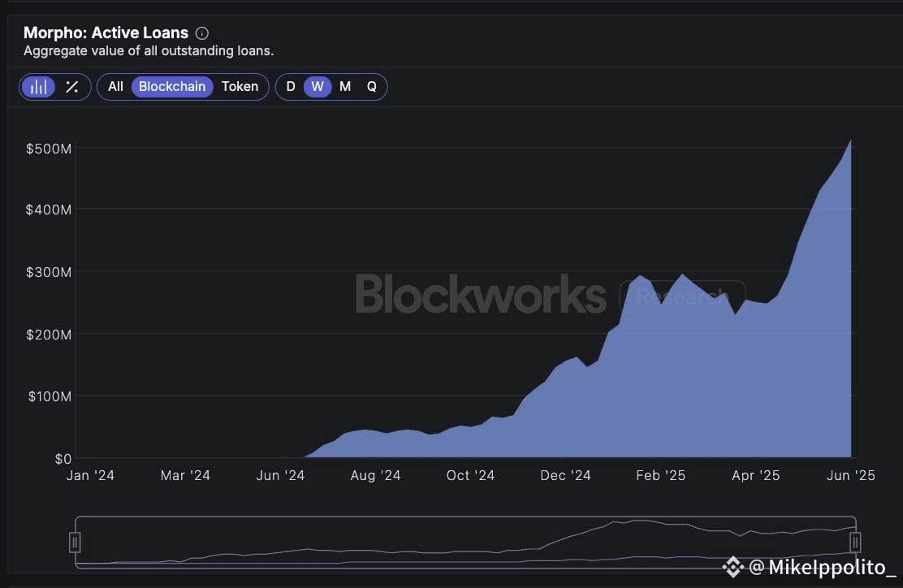Click the Feb '25 x-axis label
Viewport: 903px width, 588px height.
[660, 476]
